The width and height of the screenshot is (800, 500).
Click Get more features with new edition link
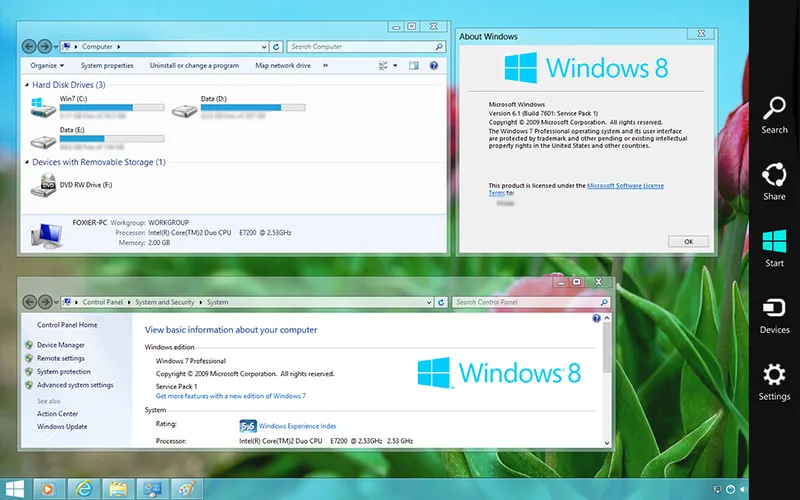click(x=231, y=396)
